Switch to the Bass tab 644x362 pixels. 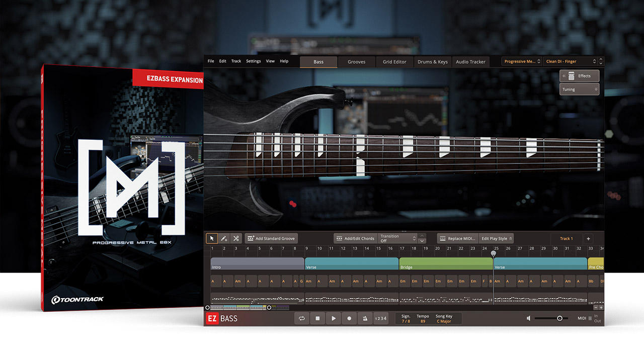pos(318,62)
